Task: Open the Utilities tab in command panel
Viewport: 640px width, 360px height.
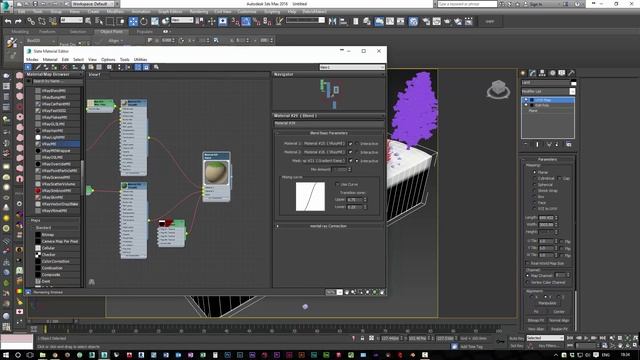Action: [571, 73]
